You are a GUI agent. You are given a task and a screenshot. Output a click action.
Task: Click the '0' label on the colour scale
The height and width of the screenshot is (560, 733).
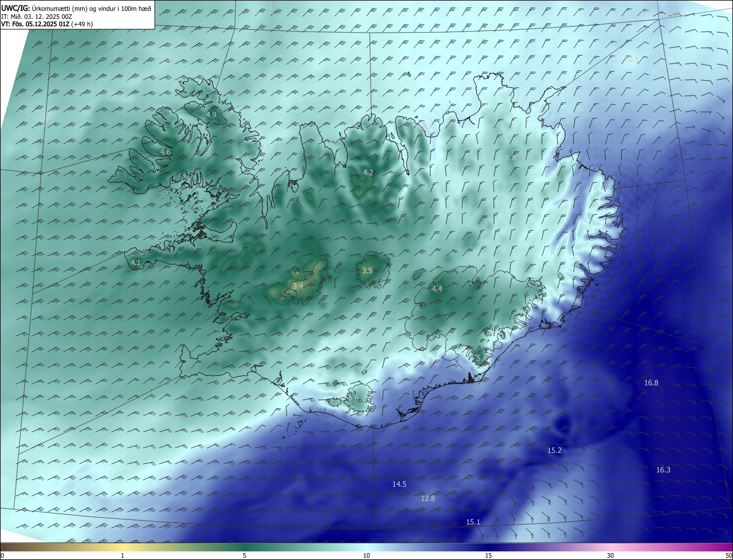pos(2,556)
